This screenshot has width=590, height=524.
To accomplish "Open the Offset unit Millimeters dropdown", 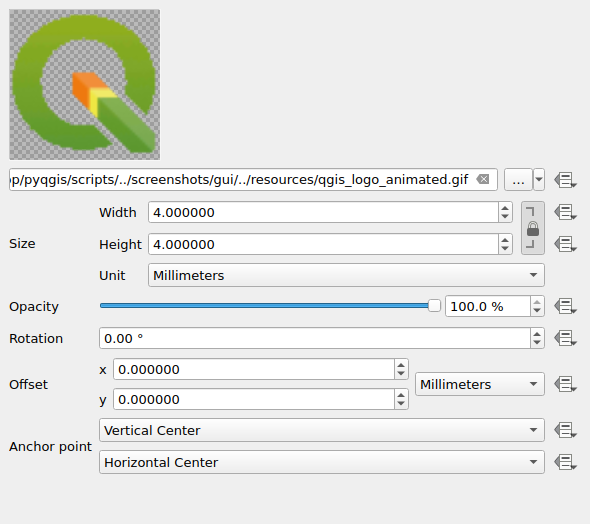I will pyautogui.click(x=480, y=384).
